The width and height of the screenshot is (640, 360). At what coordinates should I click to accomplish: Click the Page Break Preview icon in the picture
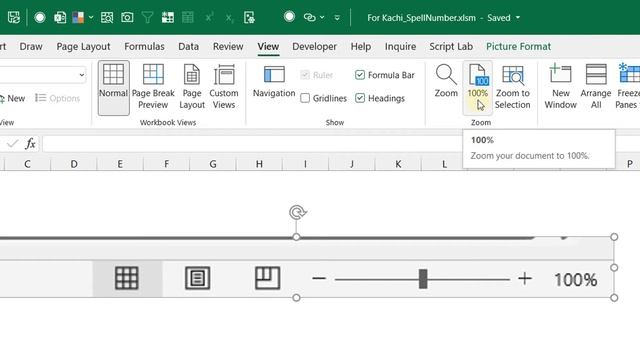(267, 278)
